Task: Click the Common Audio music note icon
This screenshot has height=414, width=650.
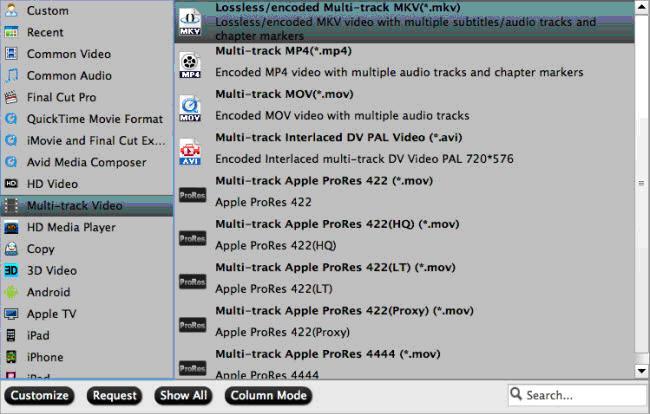Action: coord(11,75)
